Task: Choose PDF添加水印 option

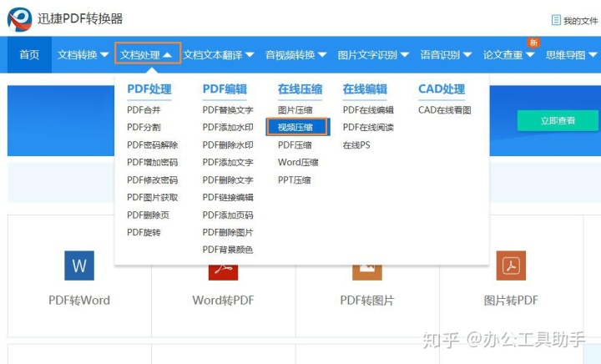Action: pyautogui.click(x=228, y=127)
